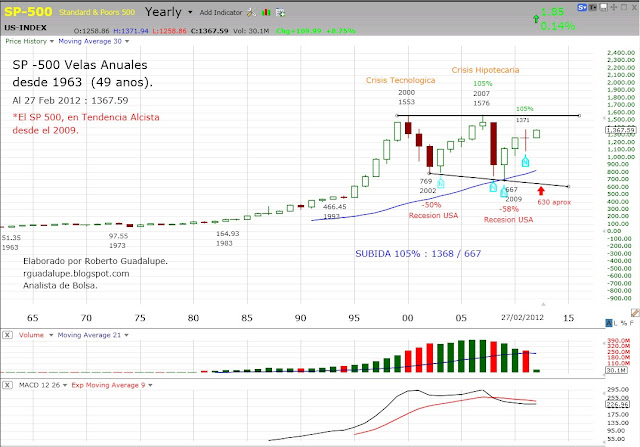
Task: Click the red-green bar chart style icon
Action: pos(266,13)
